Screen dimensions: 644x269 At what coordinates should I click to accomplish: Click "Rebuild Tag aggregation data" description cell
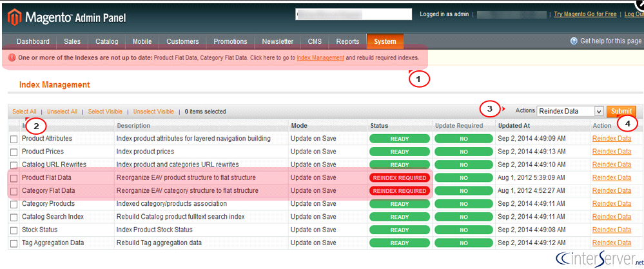(x=159, y=243)
